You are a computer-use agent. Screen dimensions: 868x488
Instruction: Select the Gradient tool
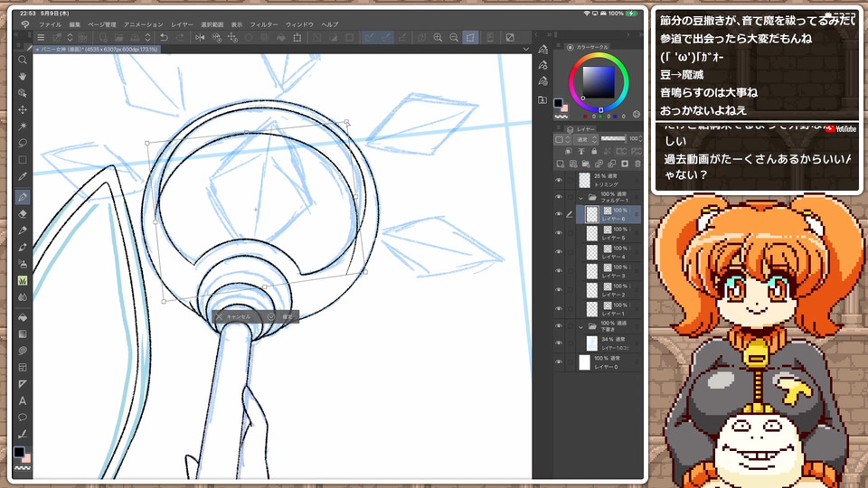click(23, 334)
